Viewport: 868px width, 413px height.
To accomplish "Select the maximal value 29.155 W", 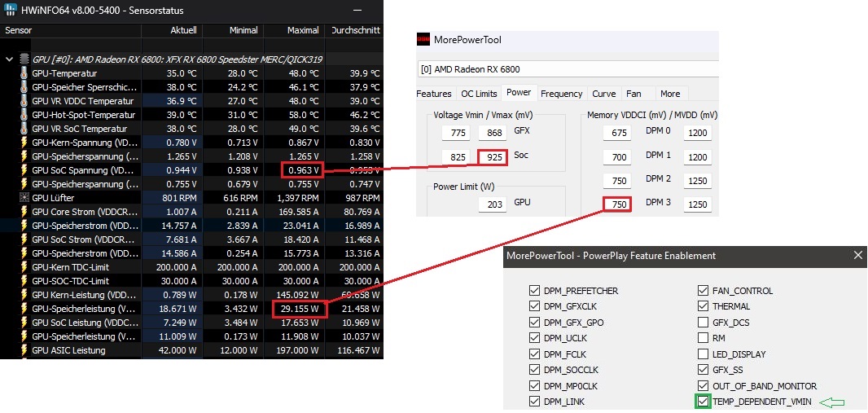I will tap(300, 309).
